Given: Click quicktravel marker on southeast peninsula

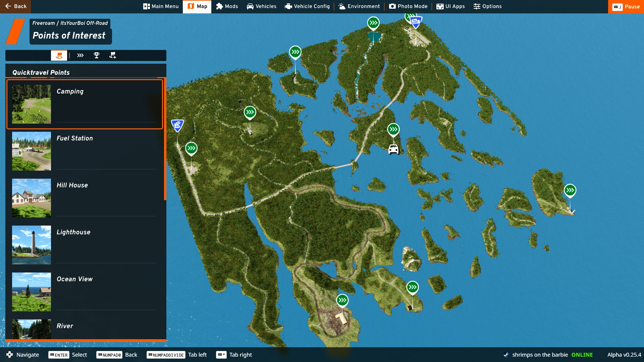Looking at the screenshot, I should pos(413,288).
